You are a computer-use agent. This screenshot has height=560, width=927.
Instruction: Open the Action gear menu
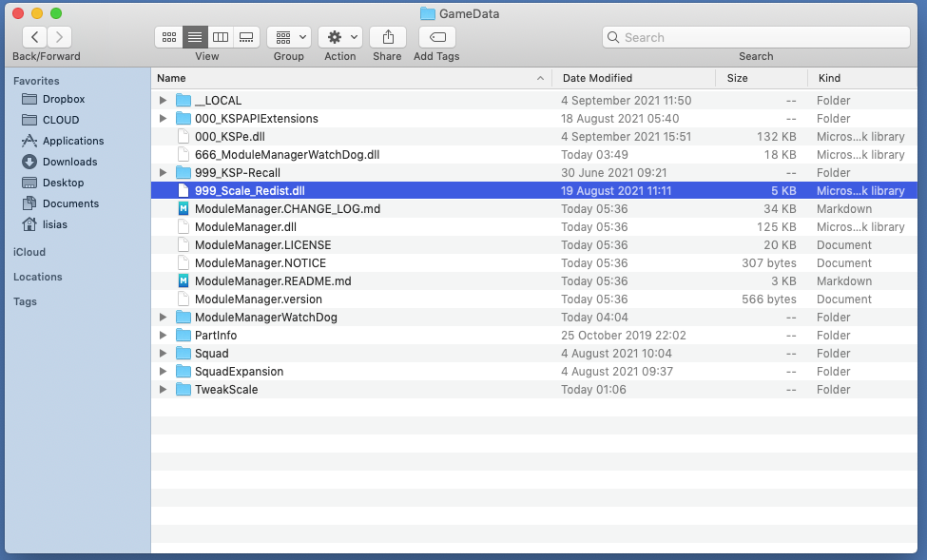point(340,37)
